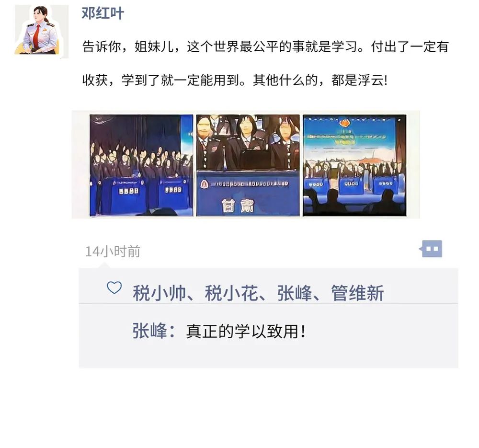
Task: Click the red tie on avatar image
Action: coord(37,35)
